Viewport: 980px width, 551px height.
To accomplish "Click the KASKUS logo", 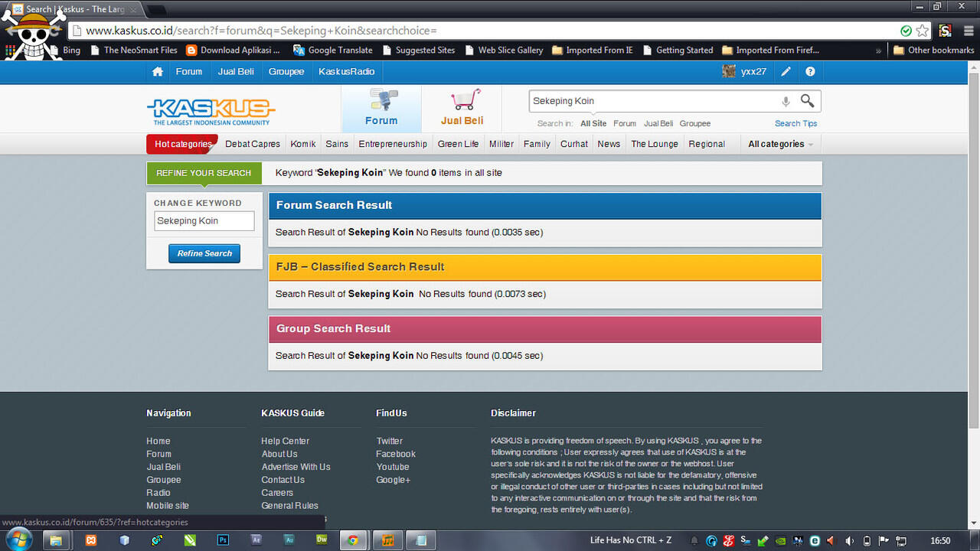I will click(211, 110).
